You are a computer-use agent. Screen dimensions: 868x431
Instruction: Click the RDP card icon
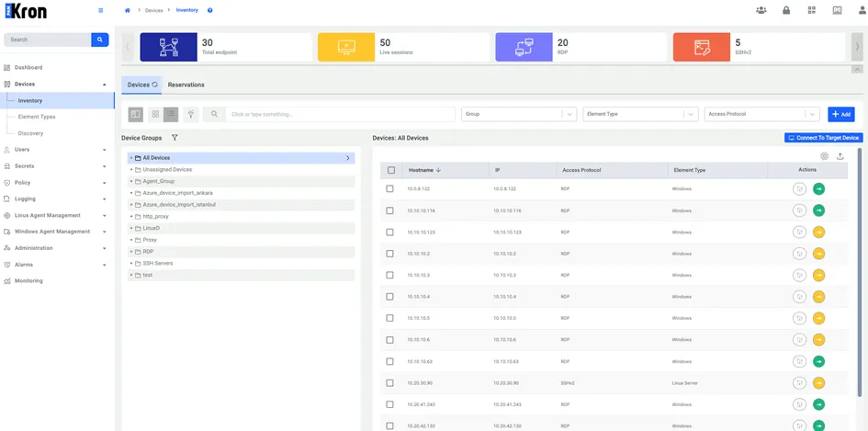point(524,47)
